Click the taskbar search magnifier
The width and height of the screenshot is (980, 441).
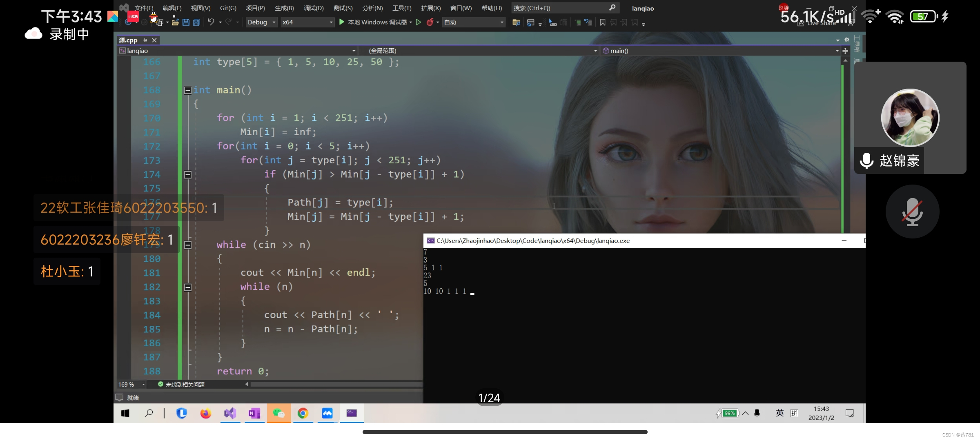tap(149, 413)
